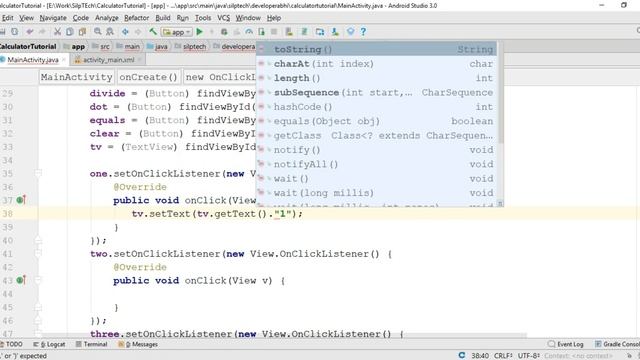The height and width of the screenshot is (360, 640).
Task: Click override gutter marker on line 43
Action: coord(21,280)
